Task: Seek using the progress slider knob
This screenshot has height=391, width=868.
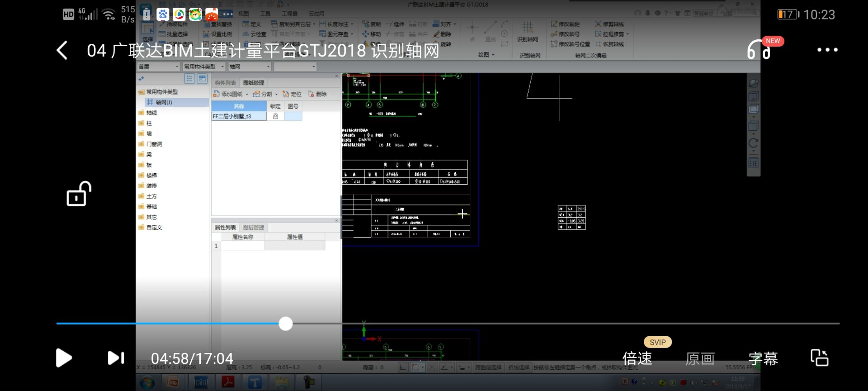Action: [285, 324]
